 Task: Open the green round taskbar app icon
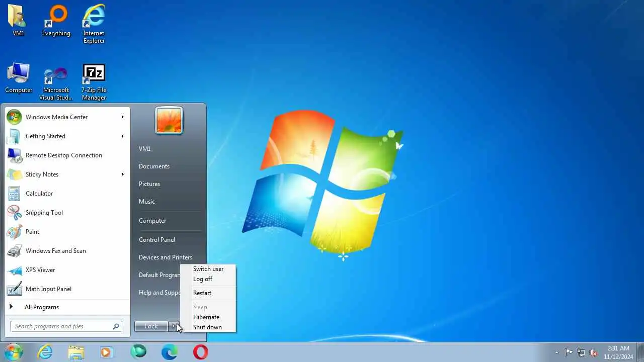point(138,352)
